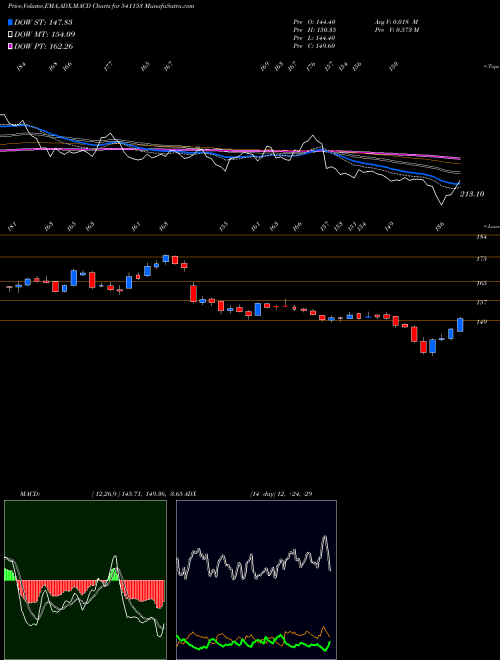Click the DOW ST: 147.83 label
The width and height of the screenshot is (500, 660).
click(x=43, y=22)
